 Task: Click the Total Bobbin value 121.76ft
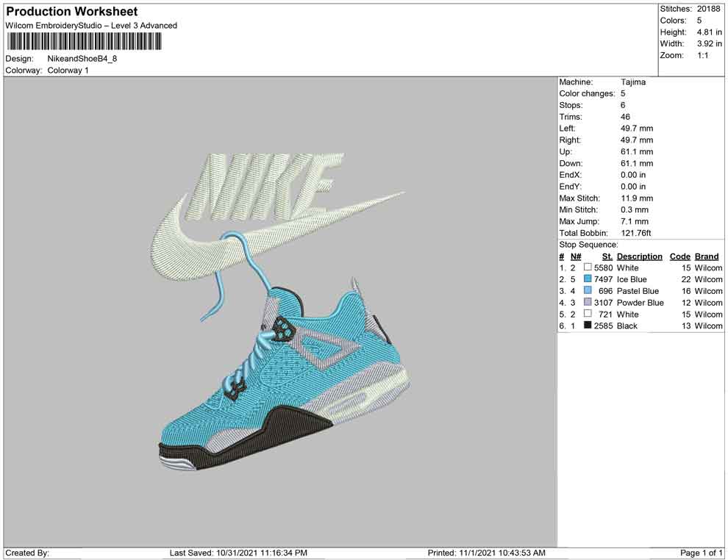coord(635,233)
